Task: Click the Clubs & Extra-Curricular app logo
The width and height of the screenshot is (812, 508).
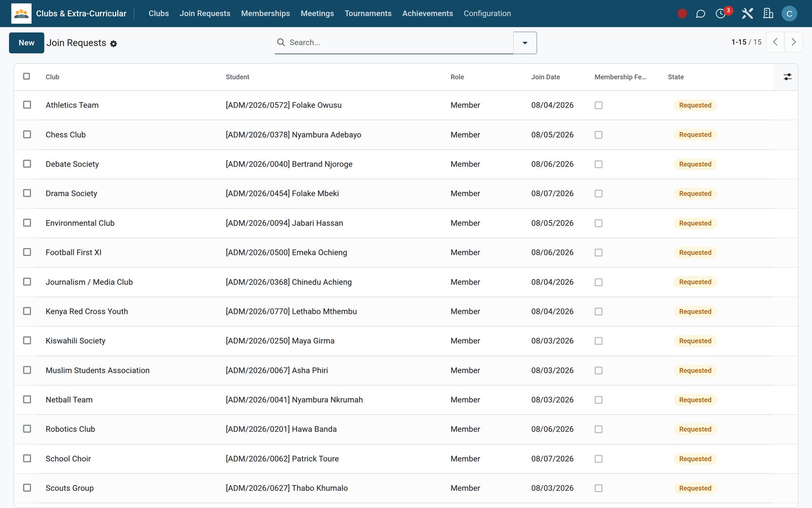Action: coord(21,14)
